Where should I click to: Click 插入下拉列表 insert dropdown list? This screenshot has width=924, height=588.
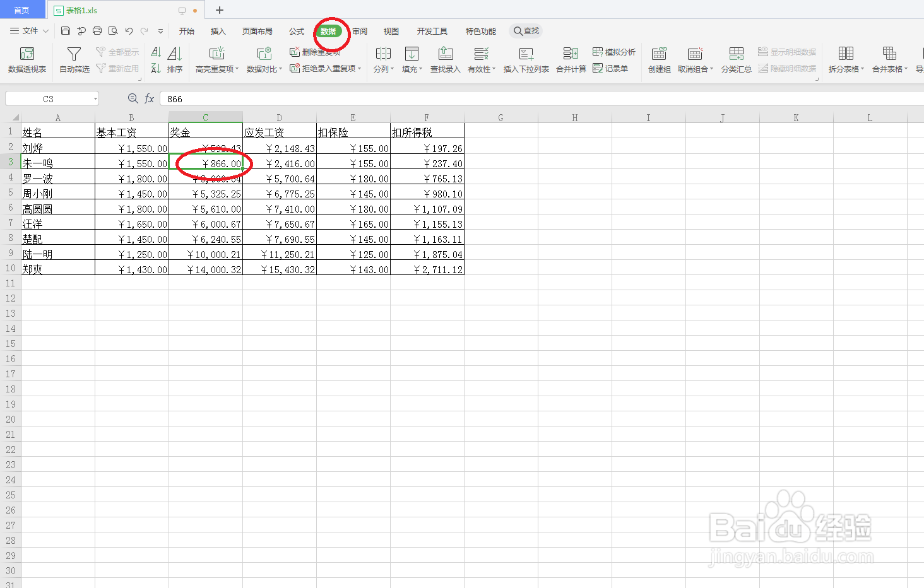526,60
